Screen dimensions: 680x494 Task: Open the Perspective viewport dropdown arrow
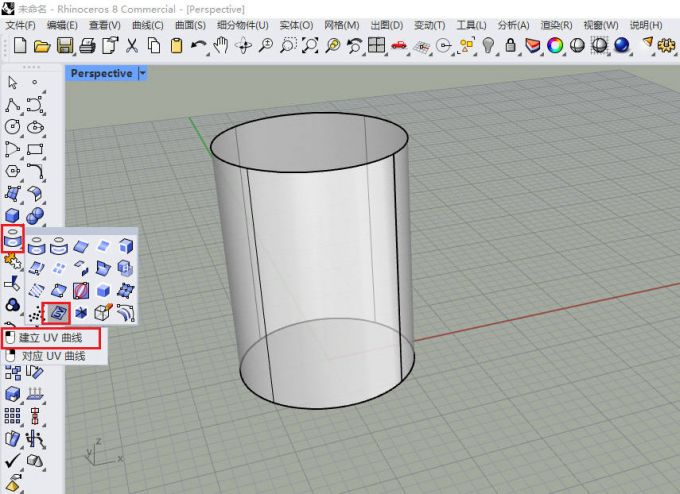coord(142,73)
